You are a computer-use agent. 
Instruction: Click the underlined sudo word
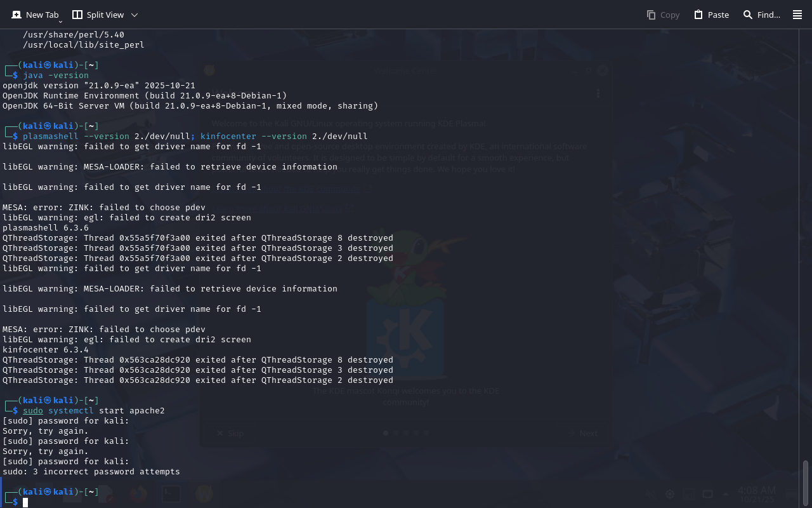(33, 411)
